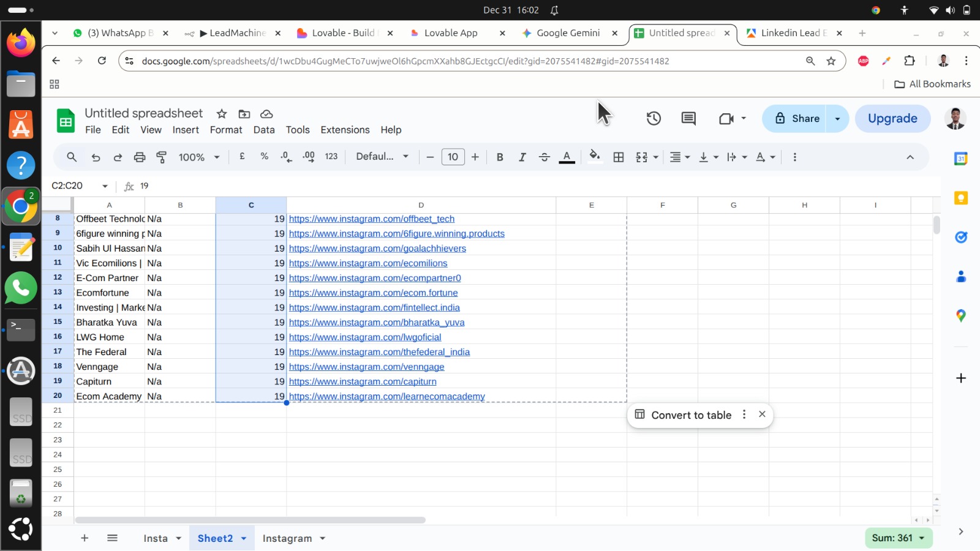This screenshot has width=980, height=551.
Task: Open the text color picker
Action: (567, 157)
